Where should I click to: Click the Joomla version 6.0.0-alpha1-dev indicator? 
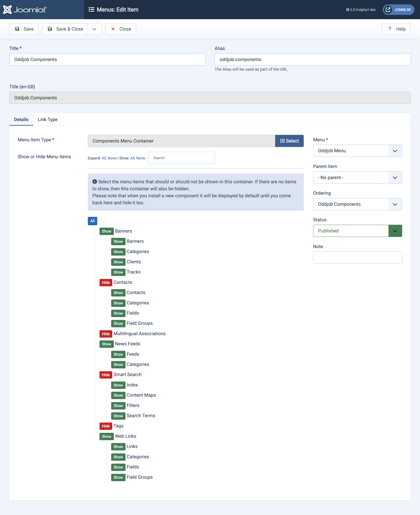(x=361, y=10)
